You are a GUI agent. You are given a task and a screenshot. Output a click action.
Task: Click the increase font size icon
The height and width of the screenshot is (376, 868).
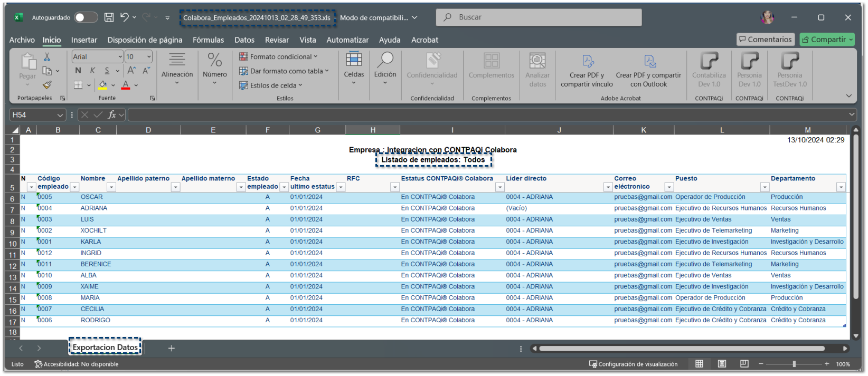[131, 71]
